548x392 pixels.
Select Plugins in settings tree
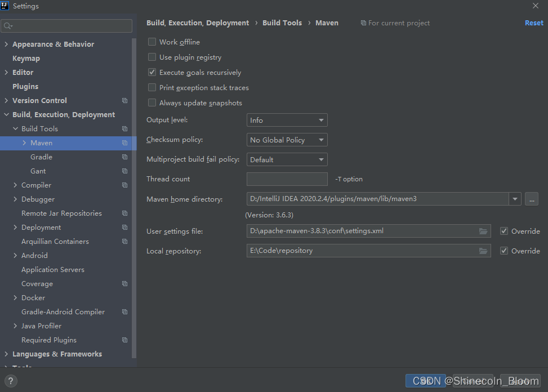pyautogui.click(x=25, y=86)
